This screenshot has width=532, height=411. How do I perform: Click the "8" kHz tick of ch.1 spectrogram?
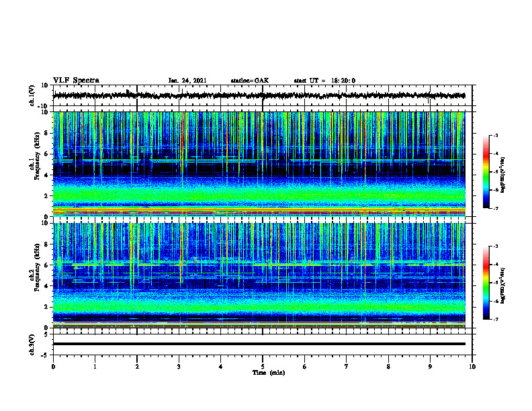point(46,133)
